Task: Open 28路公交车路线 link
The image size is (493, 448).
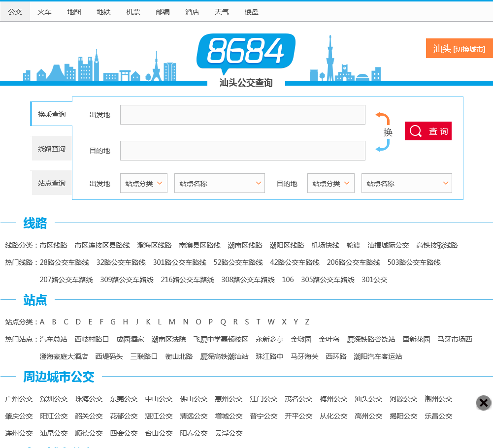Action: point(64,262)
